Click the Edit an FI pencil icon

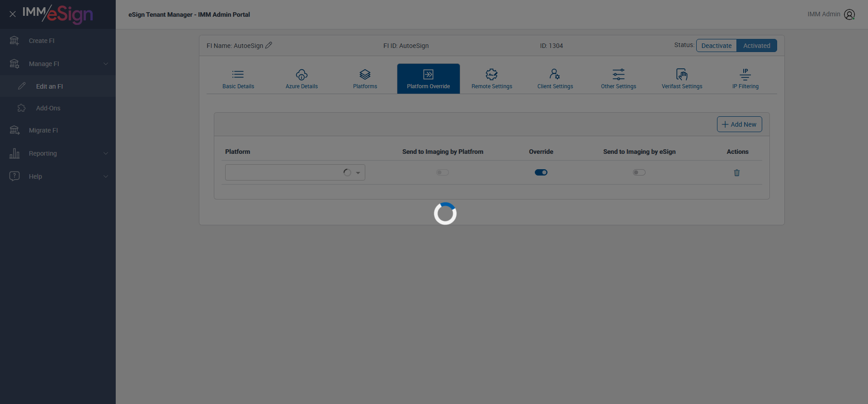point(22,86)
